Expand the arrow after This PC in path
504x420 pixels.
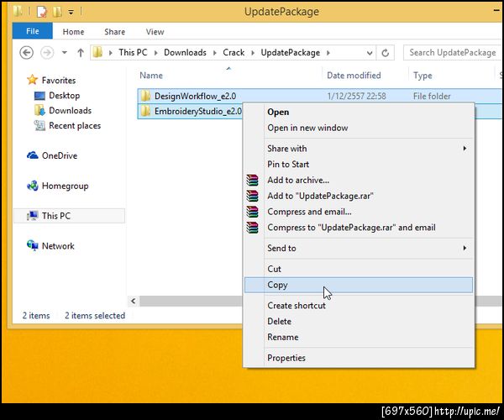[156, 53]
